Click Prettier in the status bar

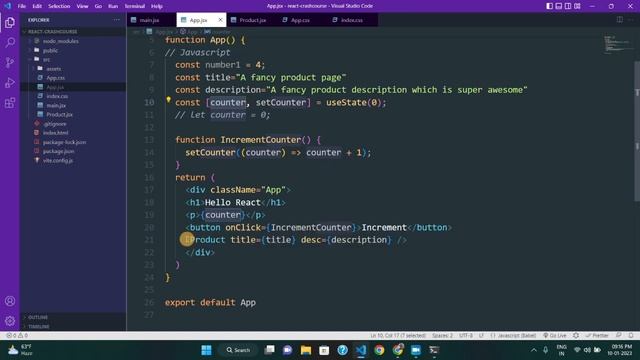(x=597, y=336)
